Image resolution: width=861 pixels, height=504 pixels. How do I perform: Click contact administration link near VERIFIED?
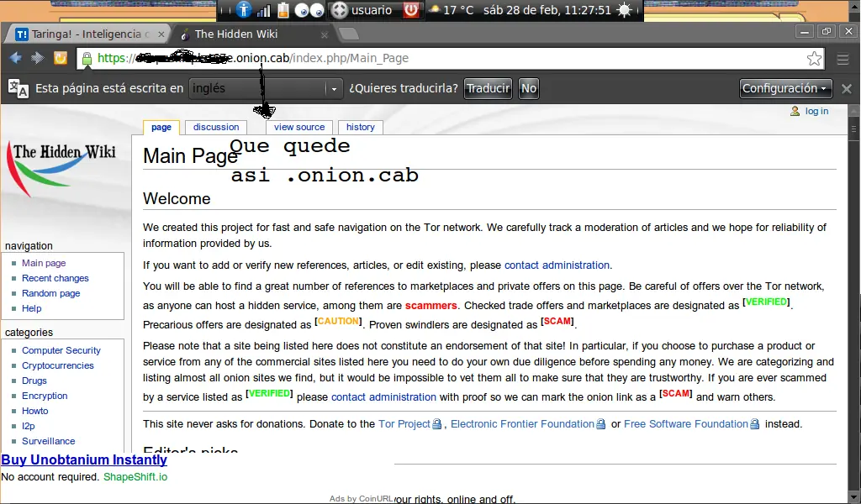[383, 397]
